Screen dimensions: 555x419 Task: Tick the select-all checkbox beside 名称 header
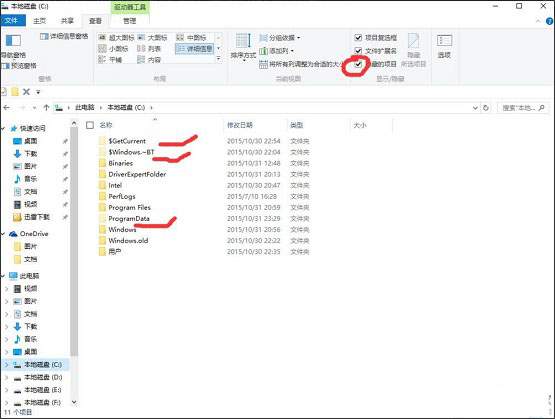click(90, 125)
